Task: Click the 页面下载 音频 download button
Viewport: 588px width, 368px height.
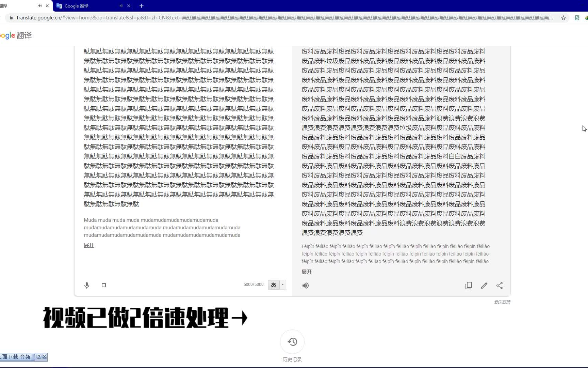Action: 17,357
